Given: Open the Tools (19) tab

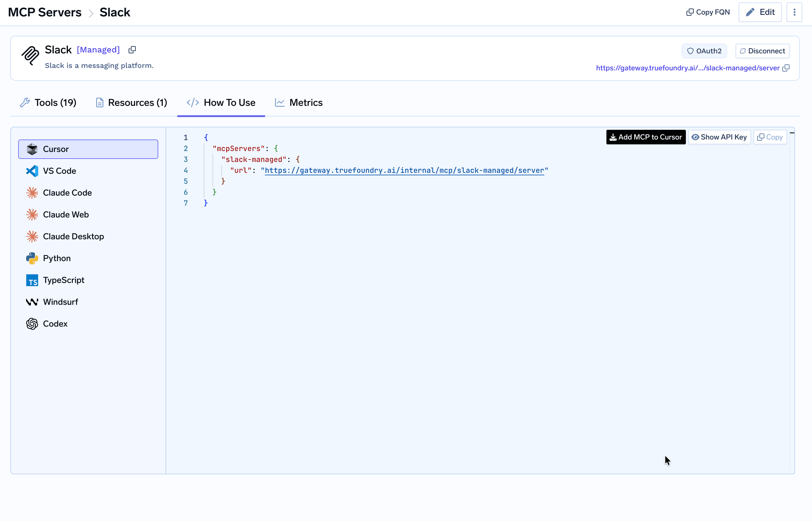Looking at the screenshot, I should 48,103.
